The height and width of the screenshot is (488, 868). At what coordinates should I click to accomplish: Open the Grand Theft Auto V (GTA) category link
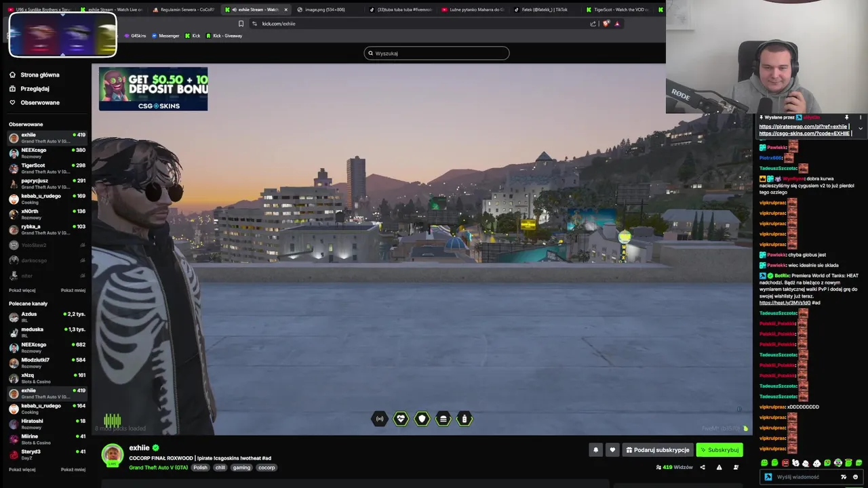[x=159, y=468]
